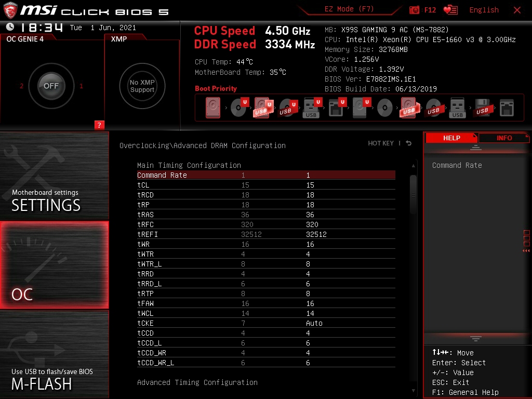Screen dimensions: 532x399
Task: Edit the tRCD value field showing 18
Action: click(x=310, y=195)
